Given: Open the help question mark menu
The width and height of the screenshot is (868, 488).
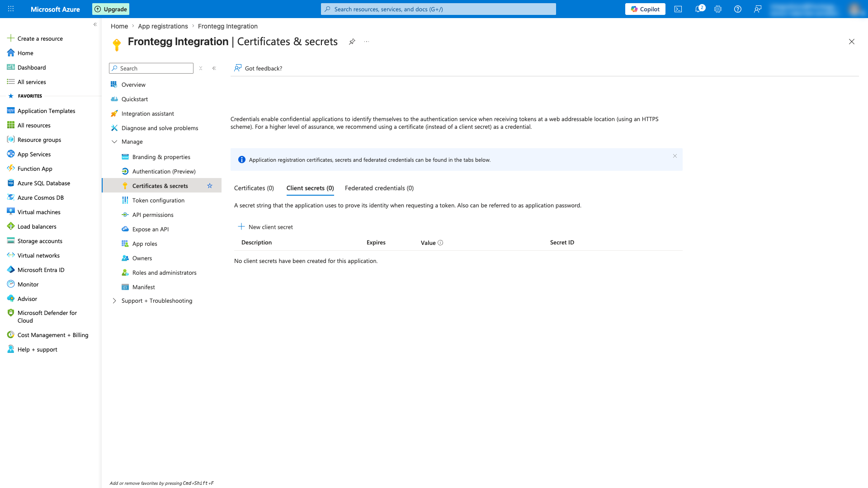Looking at the screenshot, I should 738,9.
